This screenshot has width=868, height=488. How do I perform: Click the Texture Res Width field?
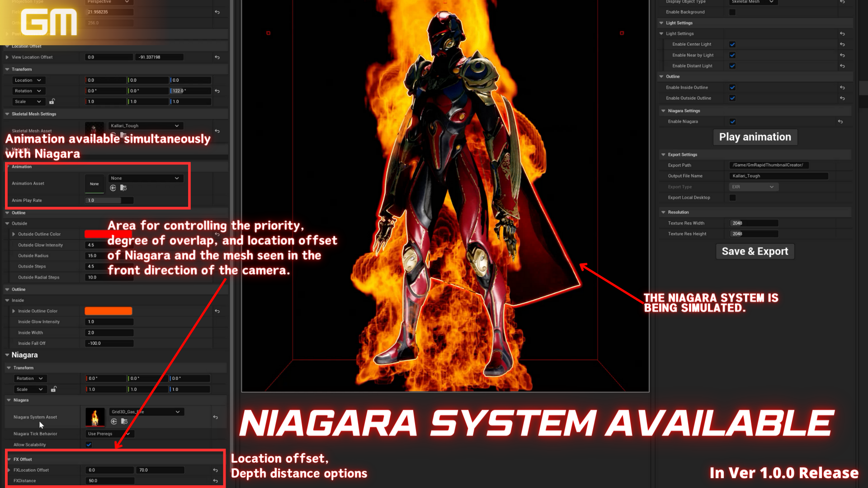pyautogui.click(x=754, y=223)
